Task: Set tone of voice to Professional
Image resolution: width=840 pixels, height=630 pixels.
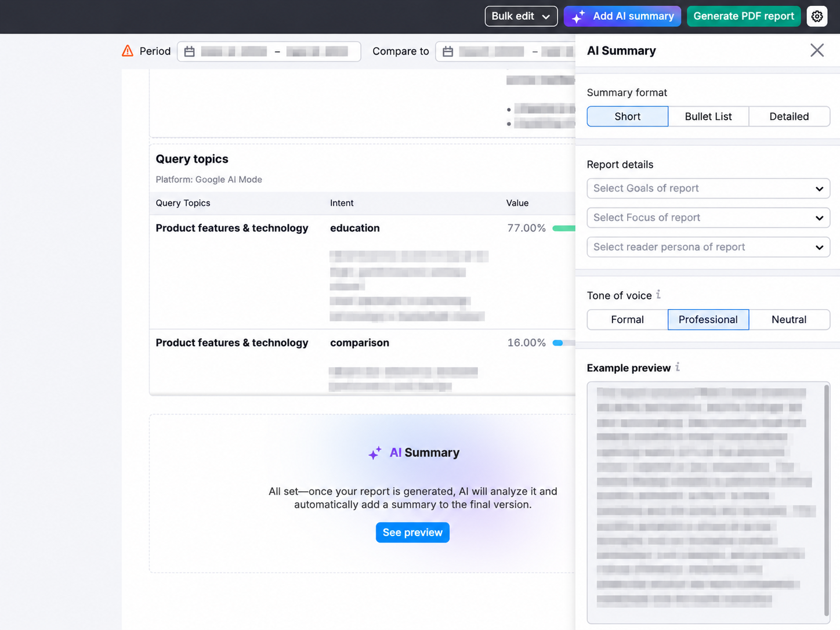Action: pyautogui.click(x=708, y=320)
